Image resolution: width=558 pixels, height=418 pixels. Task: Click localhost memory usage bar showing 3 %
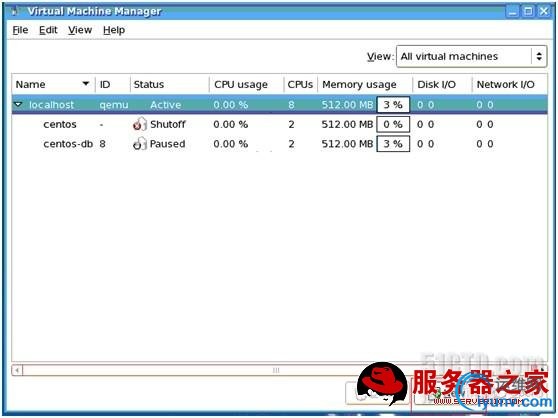(x=393, y=105)
